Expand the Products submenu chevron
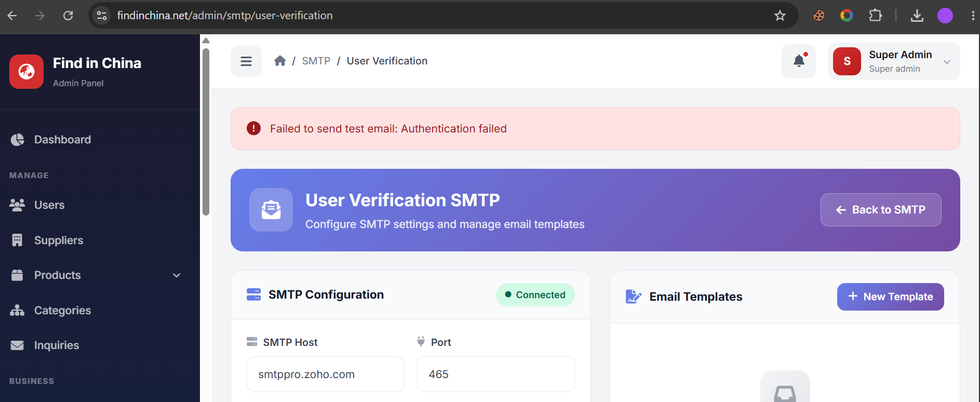Viewport: 980px width, 402px height. coord(177,275)
